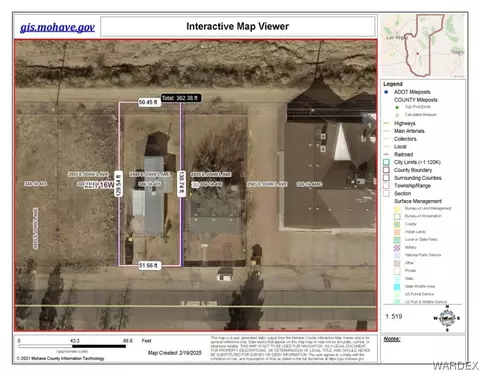The height and width of the screenshot is (376, 480).
Task: Click the Surface Management legend heading
Action: [x=418, y=201]
